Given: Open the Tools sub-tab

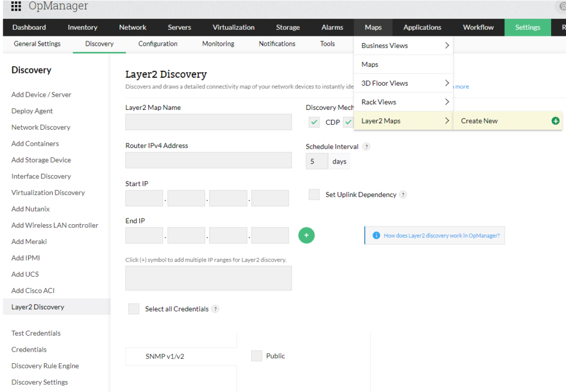Looking at the screenshot, I should 327,44.
